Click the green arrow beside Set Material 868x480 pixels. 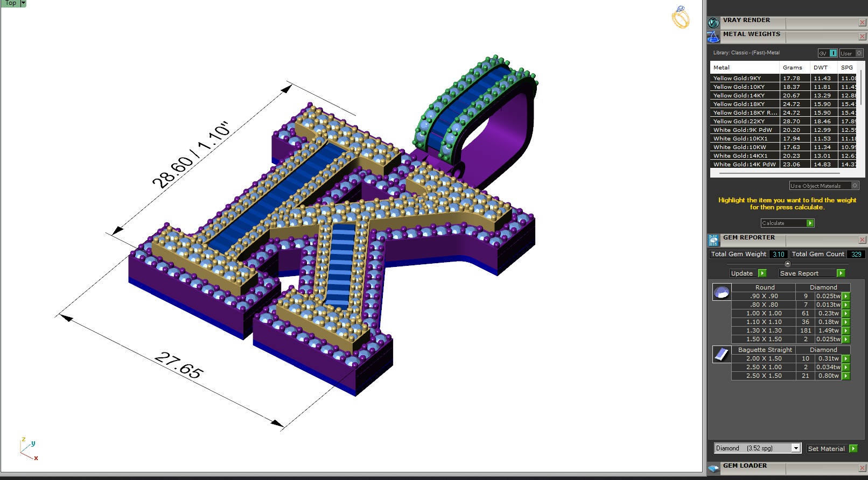(853, 448)
